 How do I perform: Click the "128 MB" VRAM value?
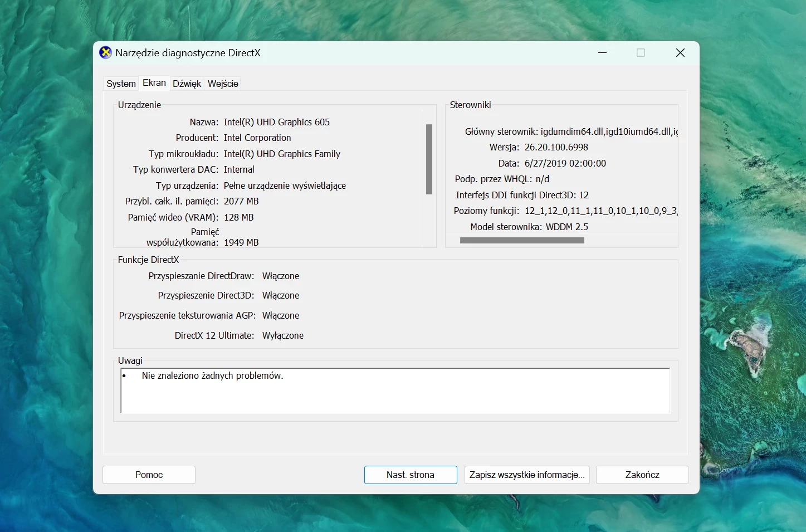pyautogui.click(x=238, y=217)
